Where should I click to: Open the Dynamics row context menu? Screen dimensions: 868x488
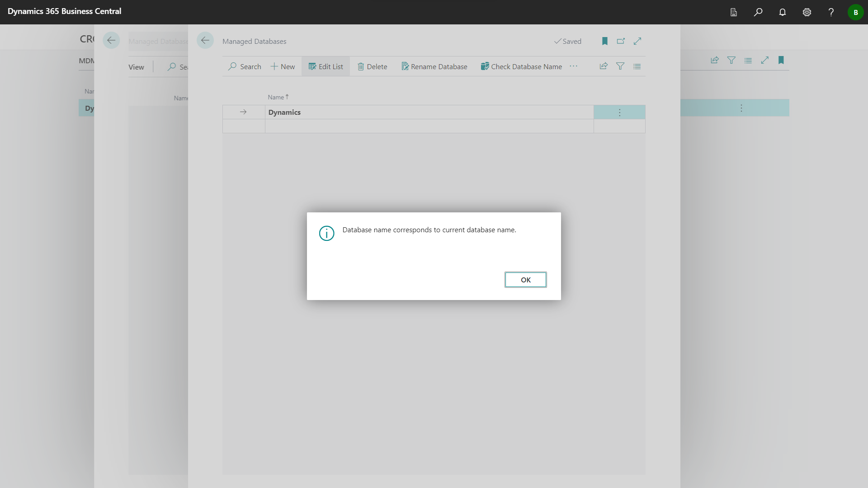[619, 112]
